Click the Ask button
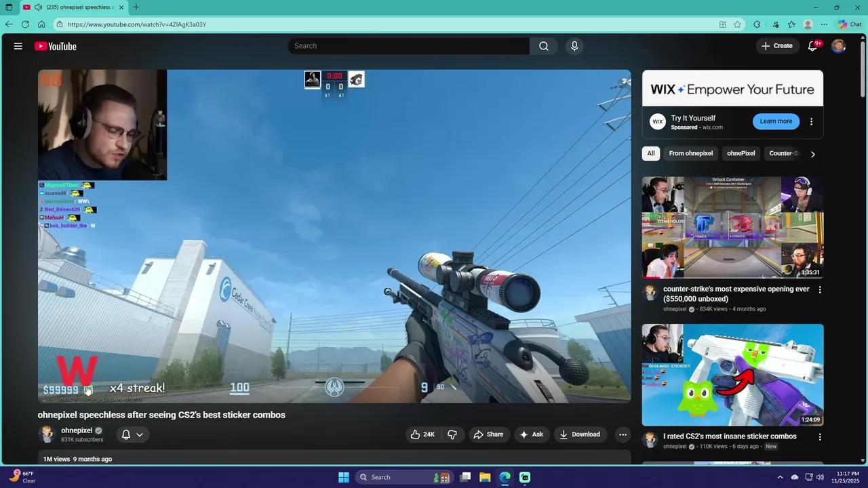This screenshot has width=868, height=488. point(531,434)
